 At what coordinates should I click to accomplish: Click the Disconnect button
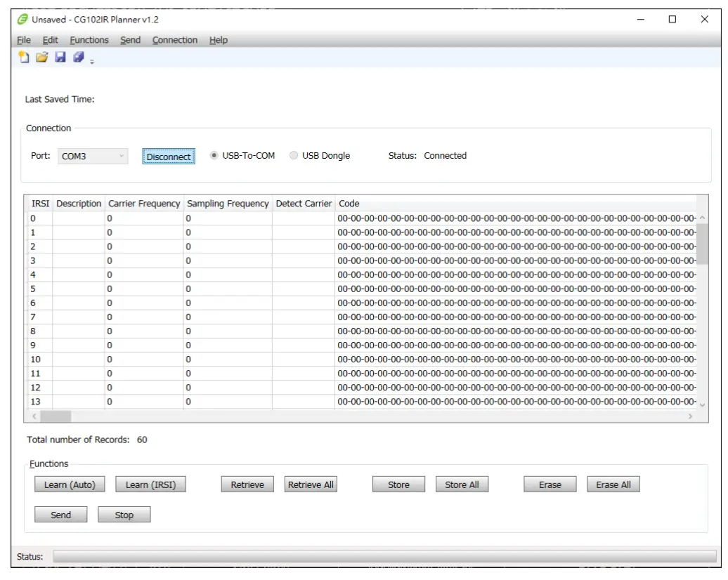coord(169,157)
